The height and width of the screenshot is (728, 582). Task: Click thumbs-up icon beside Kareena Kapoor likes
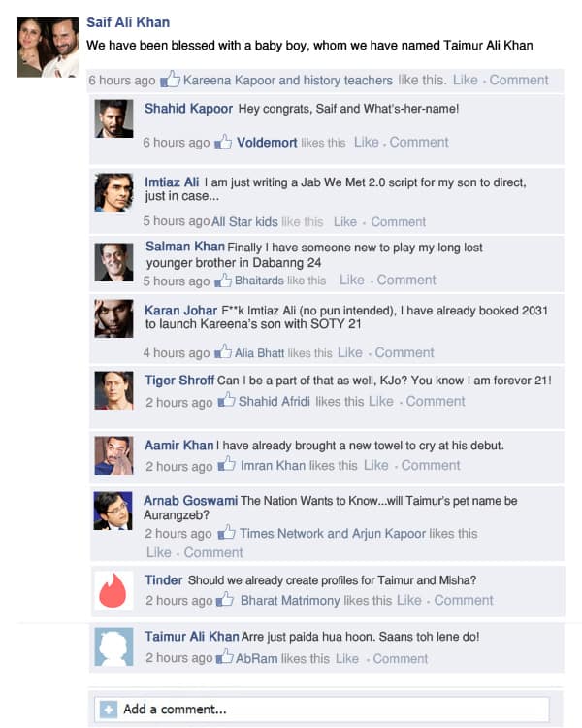click(x=170, y=79)
